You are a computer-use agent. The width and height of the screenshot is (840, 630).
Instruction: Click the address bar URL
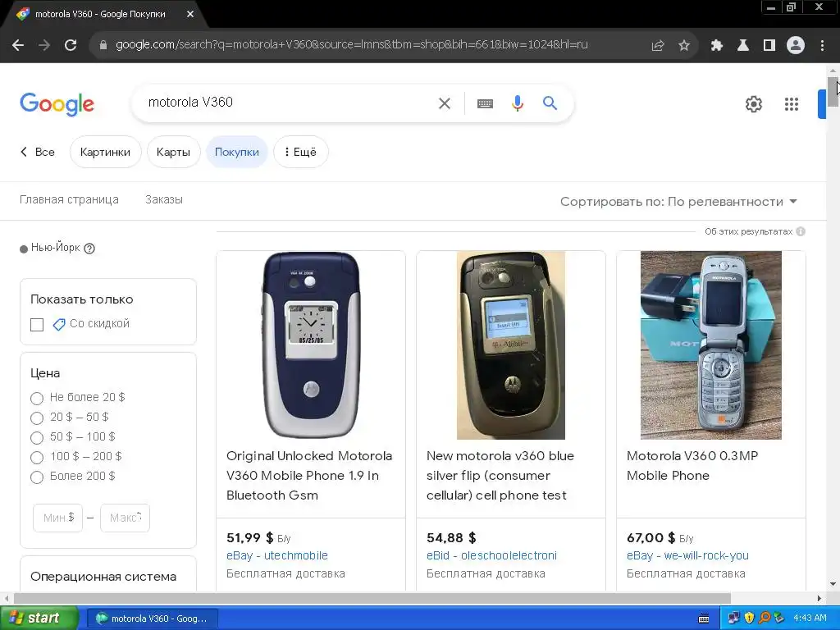tap(351, 45)
